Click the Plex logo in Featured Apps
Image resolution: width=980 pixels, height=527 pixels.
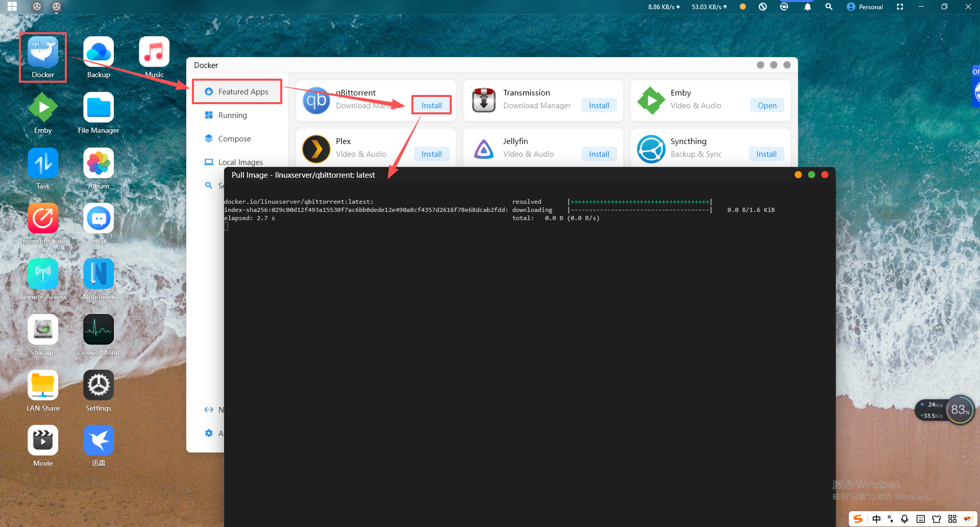316,149
